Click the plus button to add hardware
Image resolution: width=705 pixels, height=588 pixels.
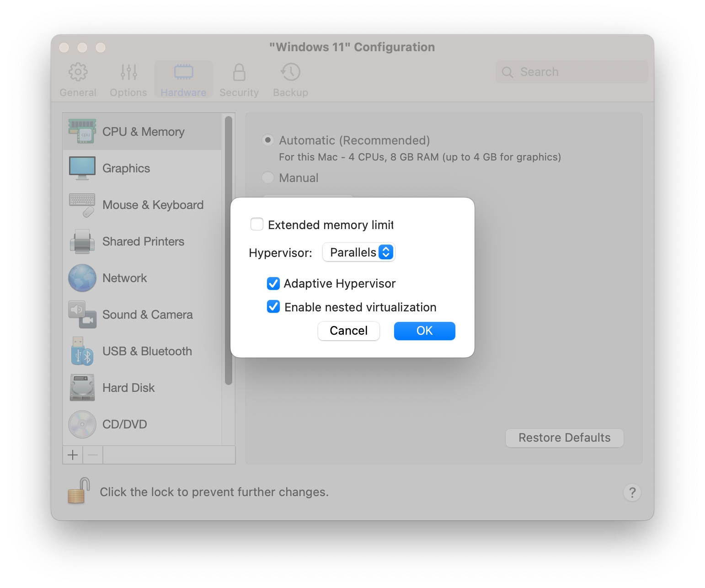click(73, 455)
